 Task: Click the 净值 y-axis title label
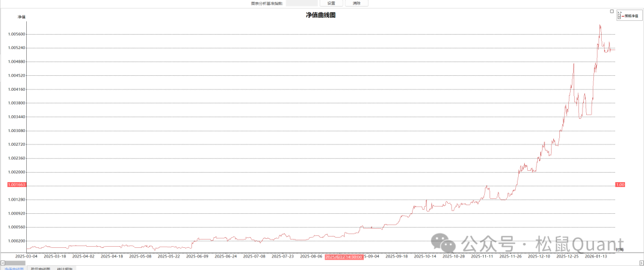(x=21, y=17)
